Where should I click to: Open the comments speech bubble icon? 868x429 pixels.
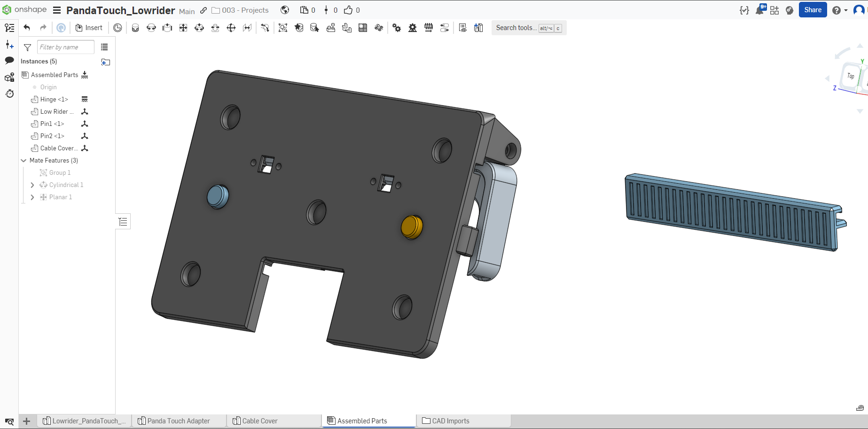[9, 61]
